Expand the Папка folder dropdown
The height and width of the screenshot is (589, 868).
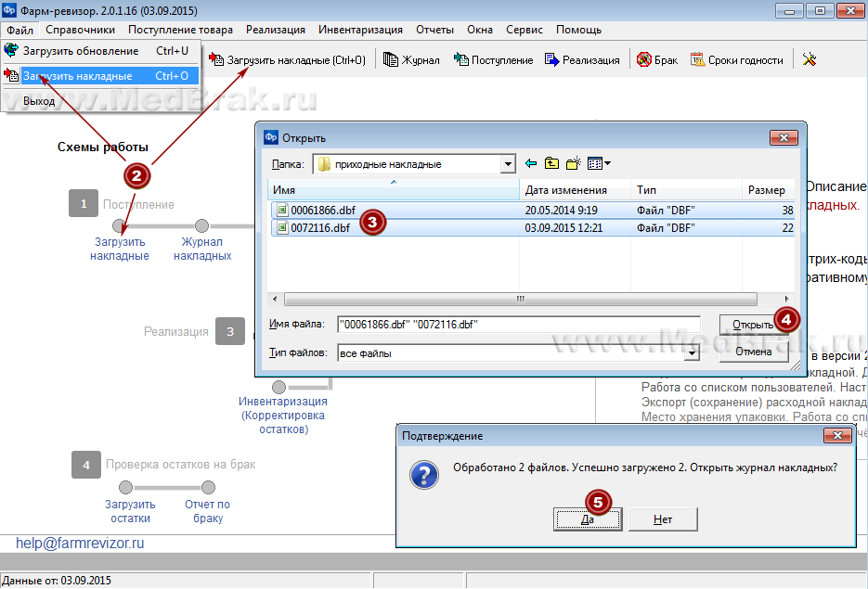[x=508, y=164]
